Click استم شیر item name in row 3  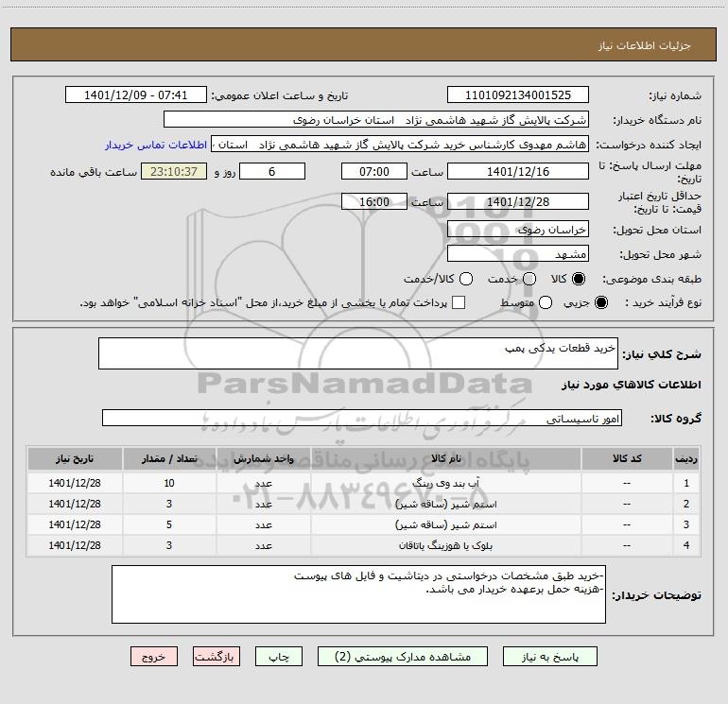click(445, 524)
